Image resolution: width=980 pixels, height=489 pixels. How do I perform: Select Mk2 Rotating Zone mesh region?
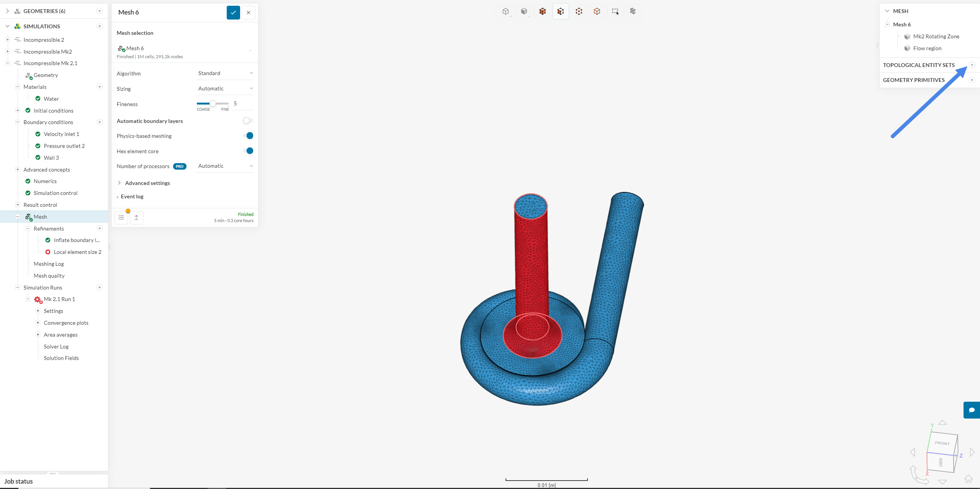click(x=936, y=36)
